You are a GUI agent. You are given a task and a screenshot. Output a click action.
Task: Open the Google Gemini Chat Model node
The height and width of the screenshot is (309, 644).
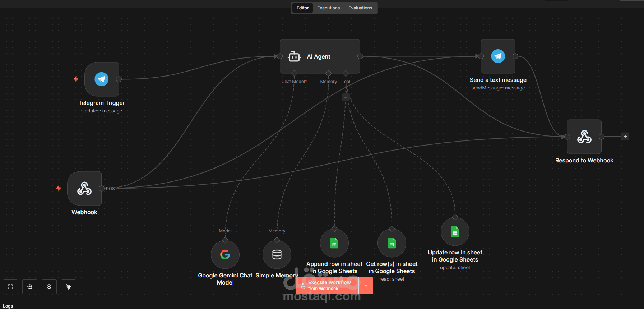(225, 255)
